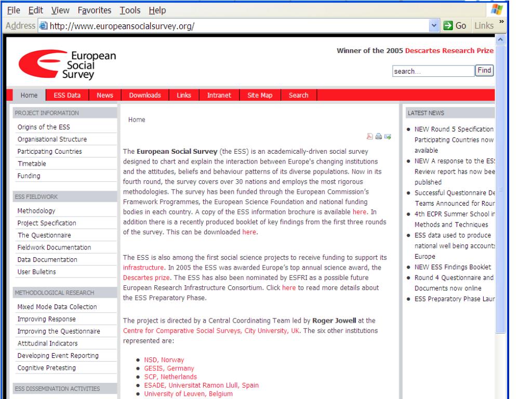
Task: Select the Search navigation tab
Action: click(x=299, y=96)
